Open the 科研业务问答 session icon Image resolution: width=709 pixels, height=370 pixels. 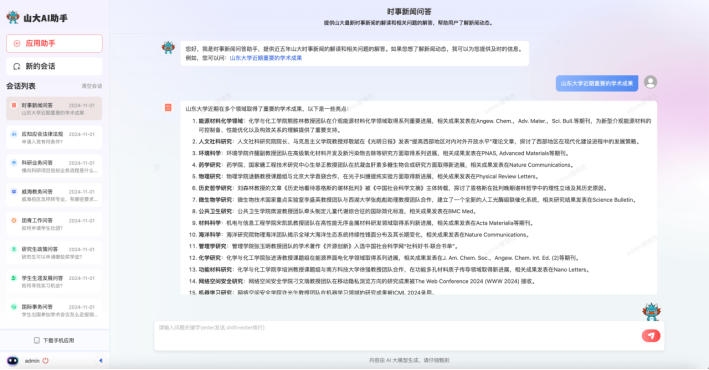[x=14, y=163]
